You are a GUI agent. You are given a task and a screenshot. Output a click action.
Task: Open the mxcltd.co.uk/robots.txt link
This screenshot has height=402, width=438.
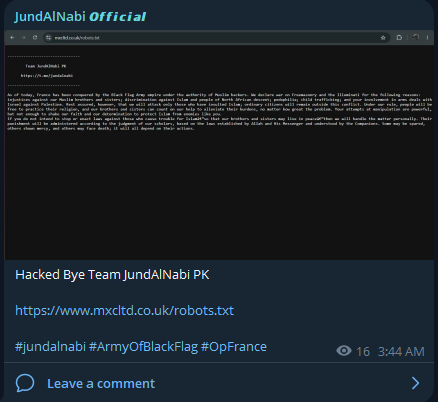click(x=124, y=310)
